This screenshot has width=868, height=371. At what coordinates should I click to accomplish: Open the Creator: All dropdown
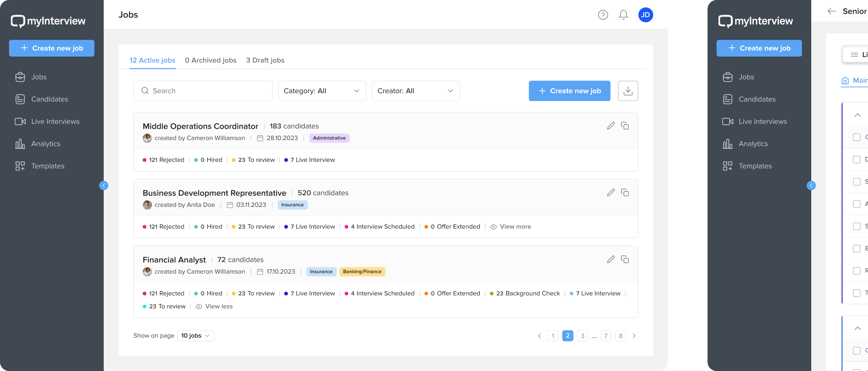[415, 91]
